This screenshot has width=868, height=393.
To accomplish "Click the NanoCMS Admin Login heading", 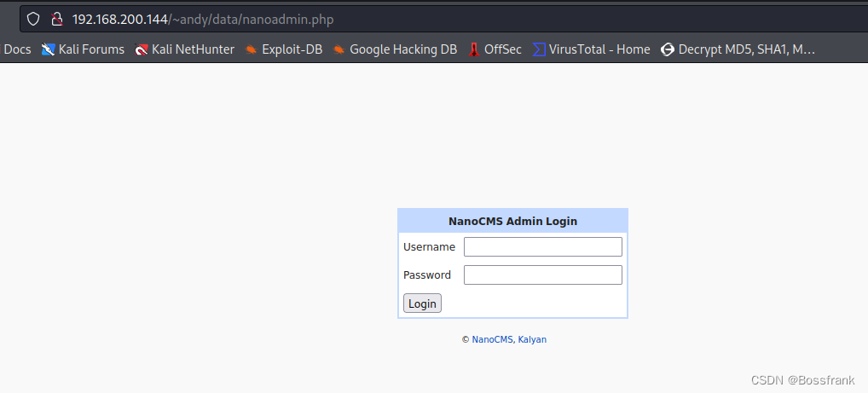I will click(x=512, y=222).
